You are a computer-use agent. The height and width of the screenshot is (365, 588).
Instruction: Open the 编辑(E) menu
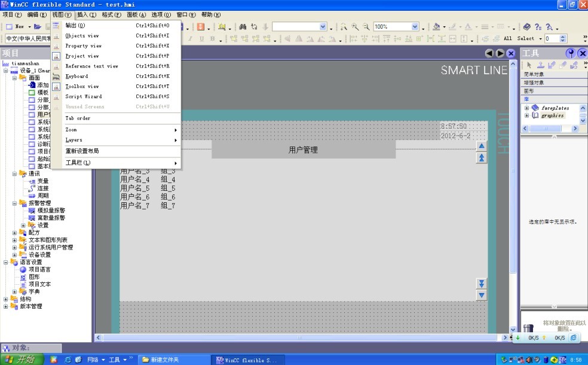pyautogui.click(x=37, y=14)
